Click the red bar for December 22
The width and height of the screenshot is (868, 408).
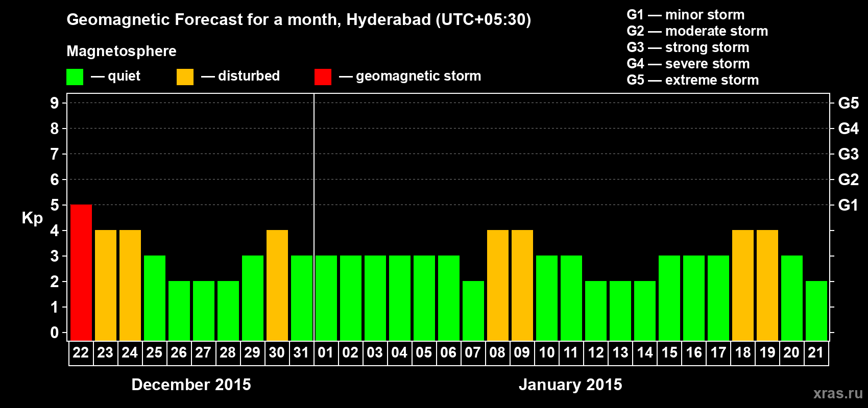[x=81, y=273]
